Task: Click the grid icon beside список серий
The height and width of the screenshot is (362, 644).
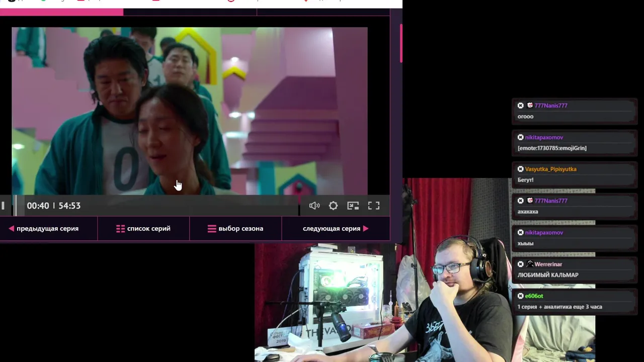Action: (120, 228)
